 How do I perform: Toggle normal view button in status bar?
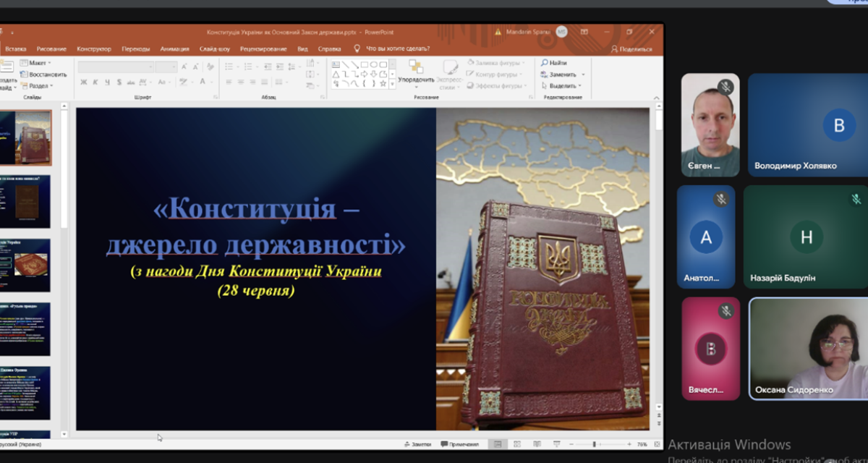point(497,444)
